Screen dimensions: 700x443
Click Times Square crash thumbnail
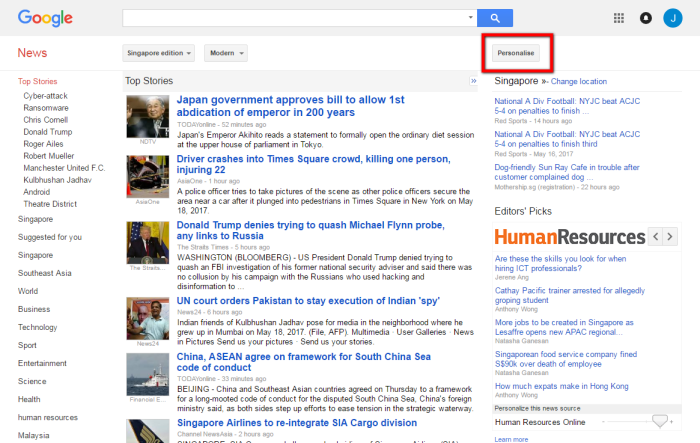(x=148, y=177)
